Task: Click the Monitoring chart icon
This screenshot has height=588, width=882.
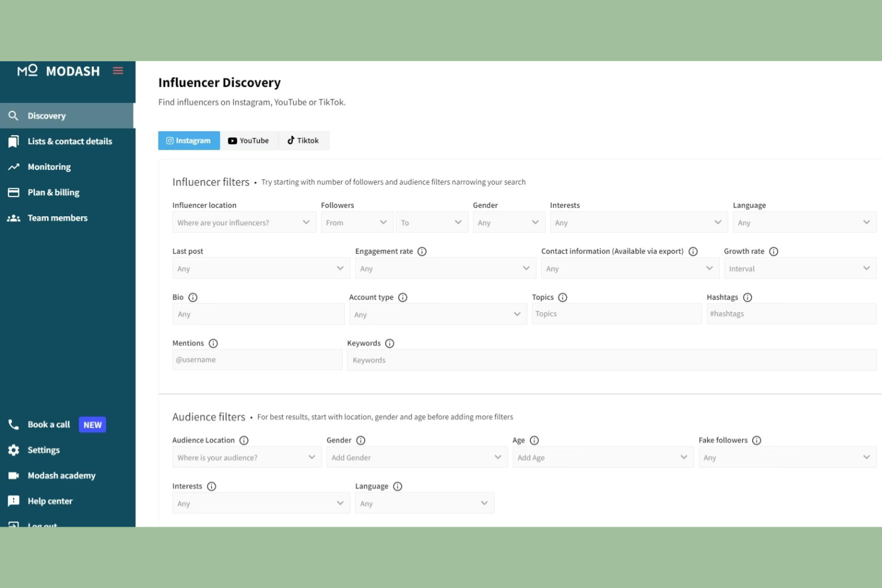Action: [x=14, y=167]
